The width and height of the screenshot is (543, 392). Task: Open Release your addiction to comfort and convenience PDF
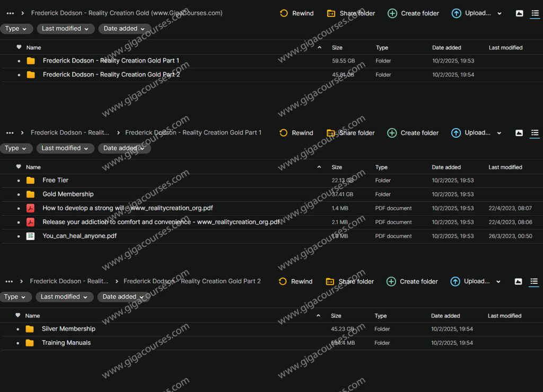(161, 222)
